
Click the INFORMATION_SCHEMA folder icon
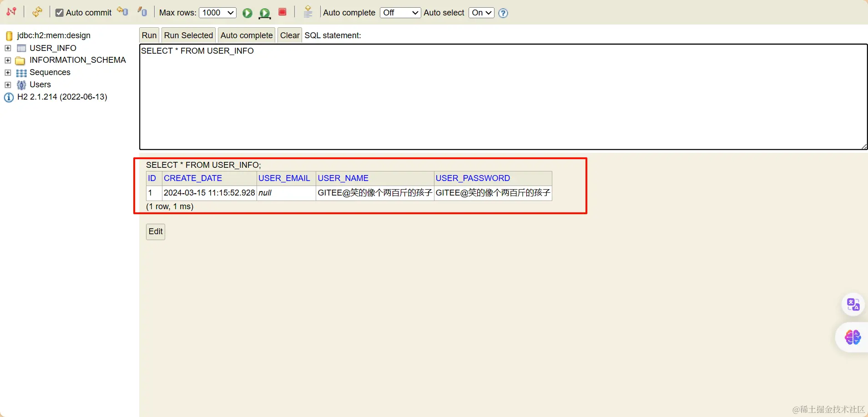tap(20, 60)
